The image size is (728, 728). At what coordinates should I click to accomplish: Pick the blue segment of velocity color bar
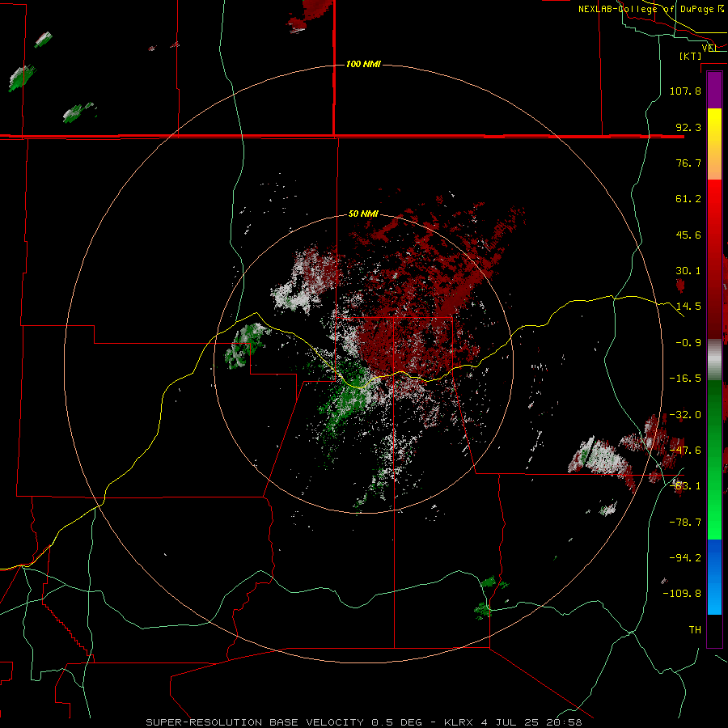click(x=714, y=577)
